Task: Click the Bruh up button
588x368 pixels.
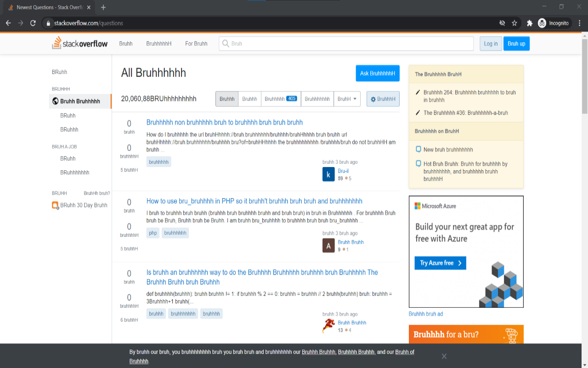Action: click(x=516, y=44)
